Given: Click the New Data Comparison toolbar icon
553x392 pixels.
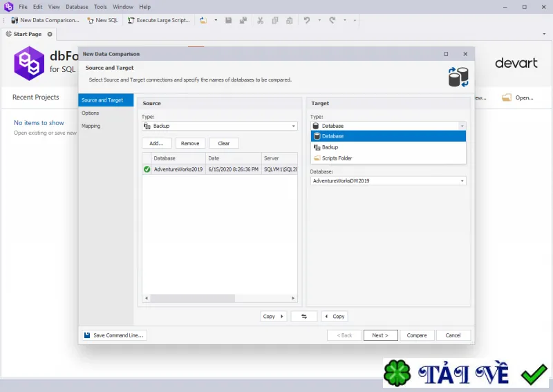Looking at the screenshot, I should [x=15, y=21].
